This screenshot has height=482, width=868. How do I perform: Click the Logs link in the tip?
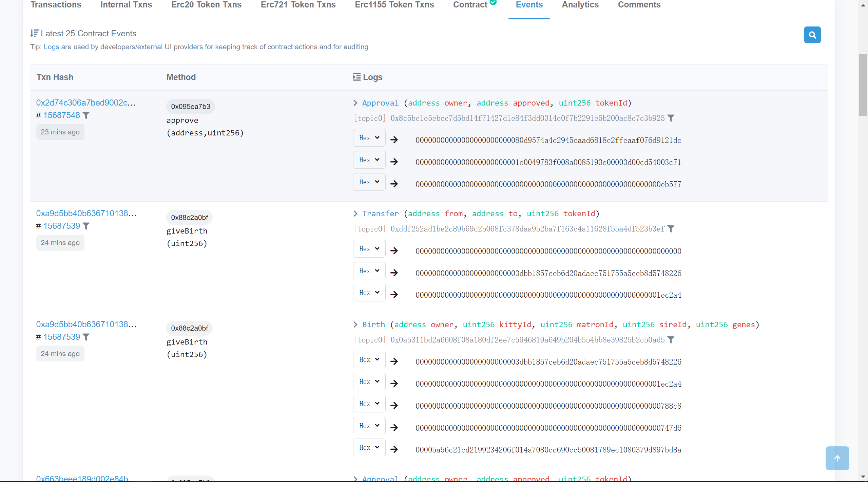51,47
